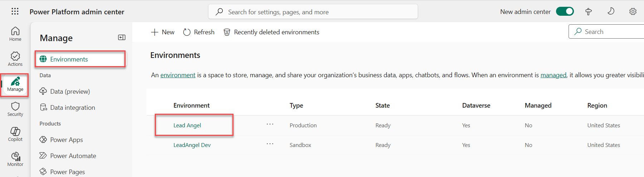This screenshot has width=644, height=177.
Task: Open the app launcher waffle icon
Action: pyautogui.click(x=15, y=11)
